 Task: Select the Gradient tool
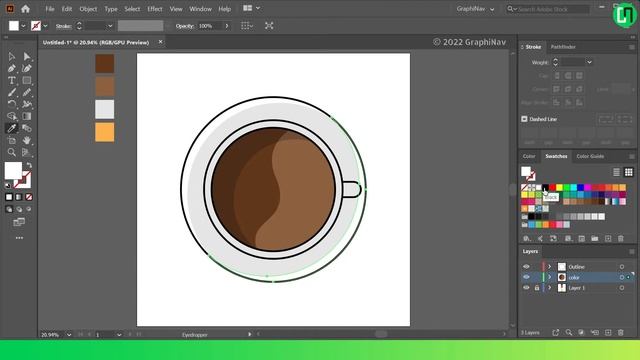[x=27, y=116]
